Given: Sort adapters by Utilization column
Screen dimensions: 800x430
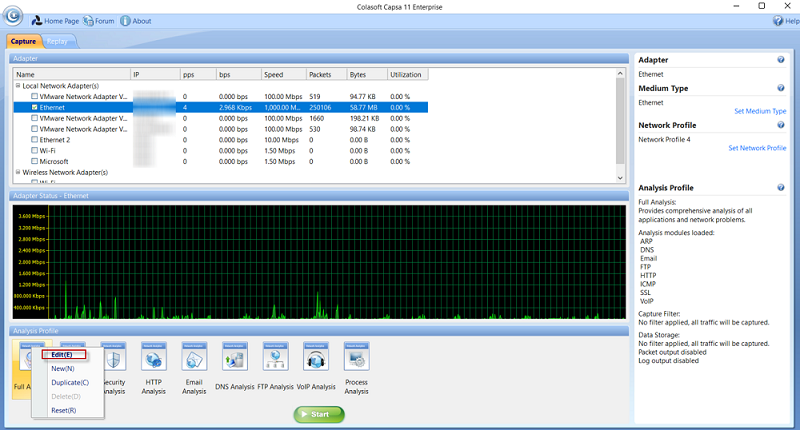Looking at the screenshot, I should tap(408, 74).
